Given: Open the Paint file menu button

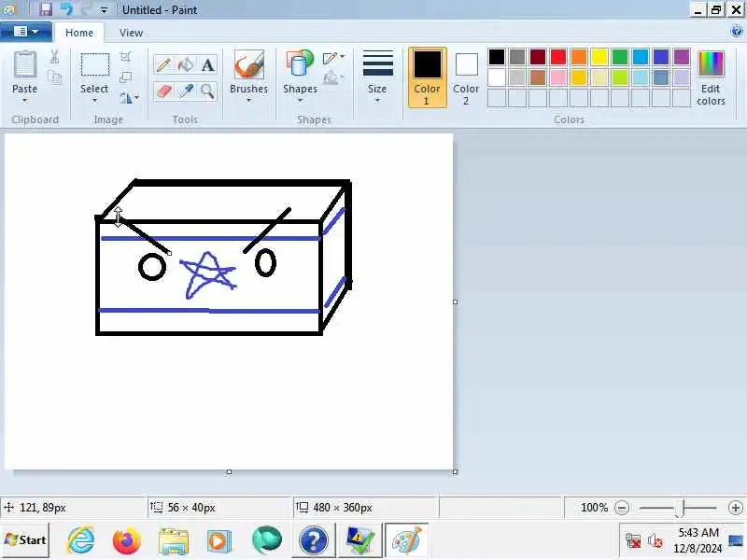Looking at the screenshot, I should coord(26,32).
